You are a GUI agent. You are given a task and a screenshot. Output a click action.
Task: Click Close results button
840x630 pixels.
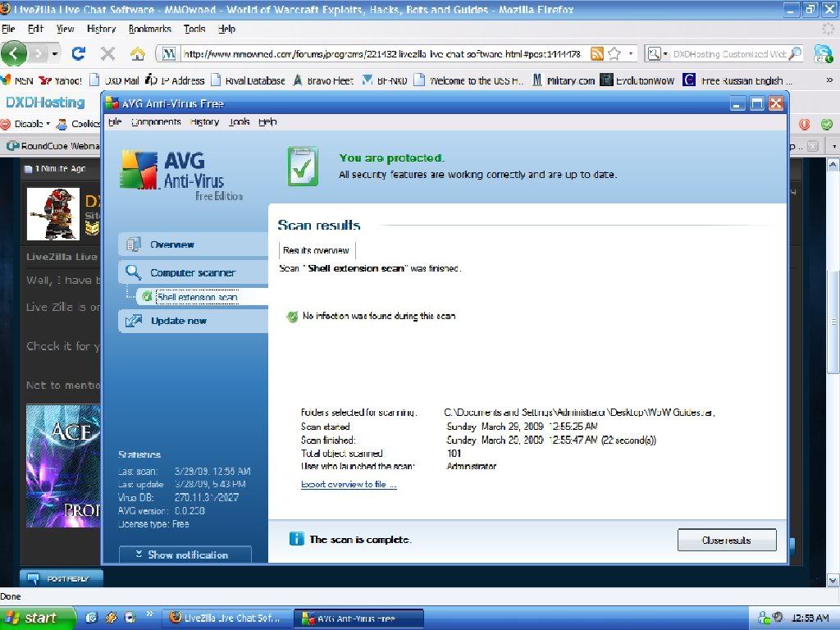click(x=727, y=540)
